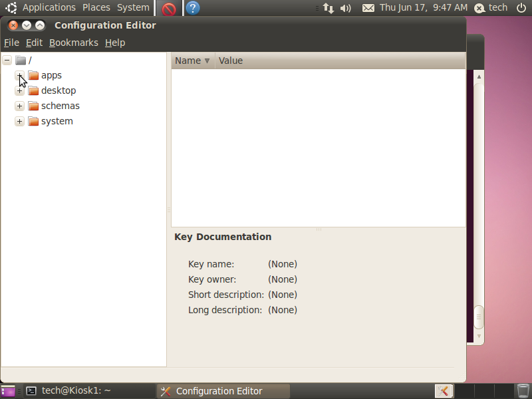This screenshot has height=399, width=532.
Task: Sort by the Name column header
Action: 193,61
